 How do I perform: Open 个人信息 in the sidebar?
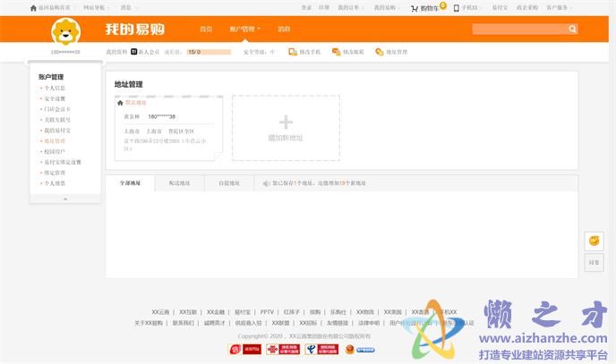point(55,89)
